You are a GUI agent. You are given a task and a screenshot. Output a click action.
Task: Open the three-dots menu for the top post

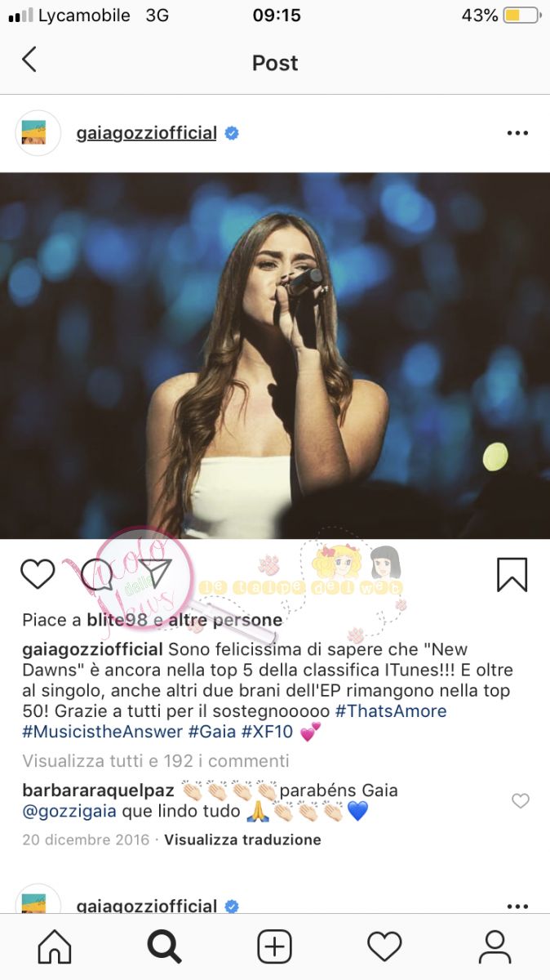click(517, 133)
